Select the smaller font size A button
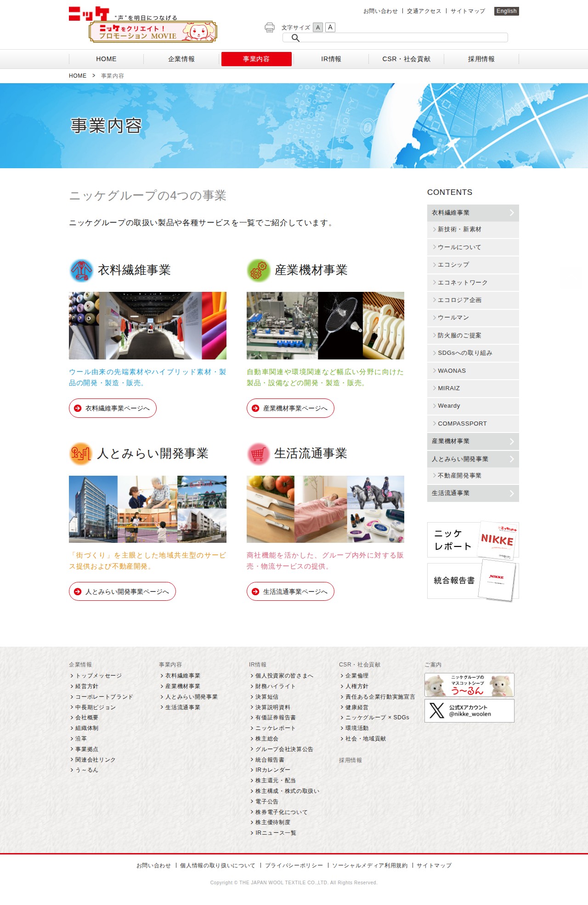 318,28
